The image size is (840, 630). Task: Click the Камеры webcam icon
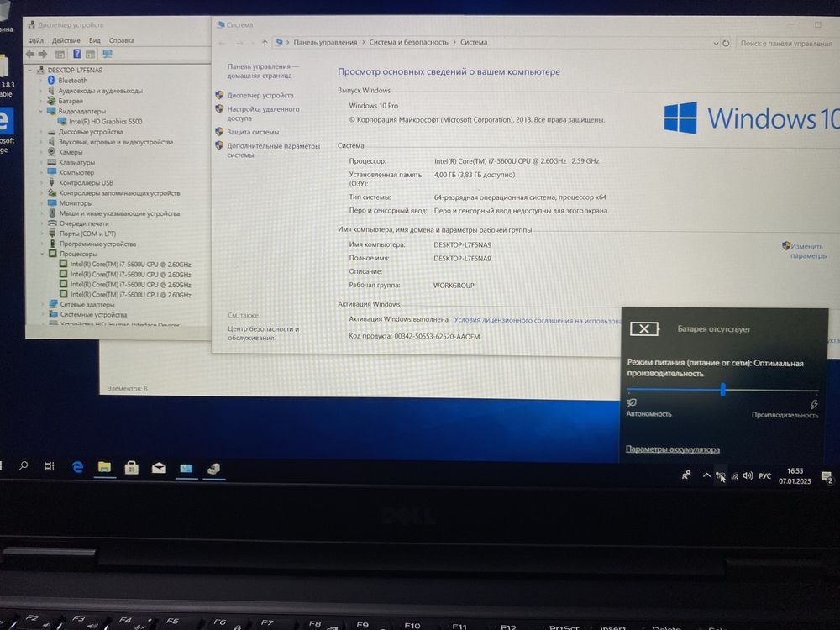coord(51,152)
